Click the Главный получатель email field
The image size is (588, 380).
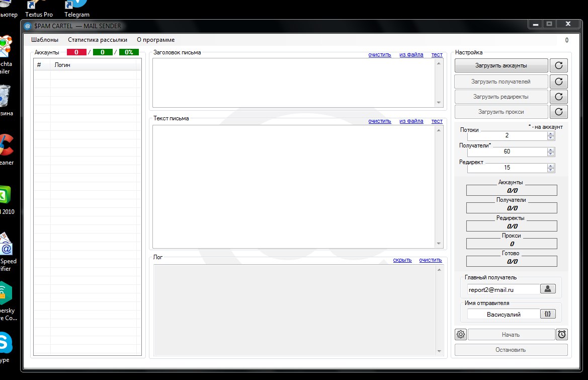click(503, 289)
